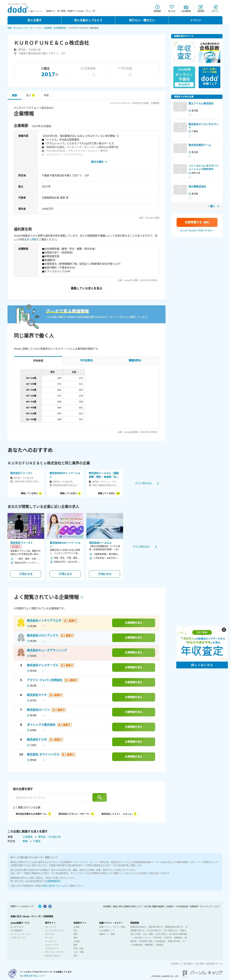Open 求人を紹介してもらう menu
Screen dimensions: 230x980
tap(88, 20)
